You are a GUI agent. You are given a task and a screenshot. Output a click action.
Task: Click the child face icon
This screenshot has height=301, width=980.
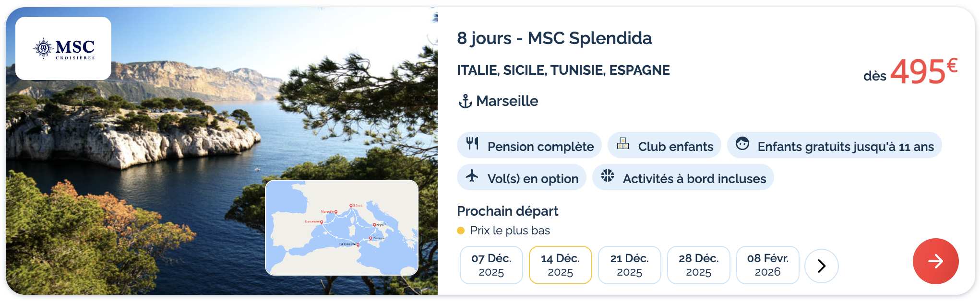point(742,143)
